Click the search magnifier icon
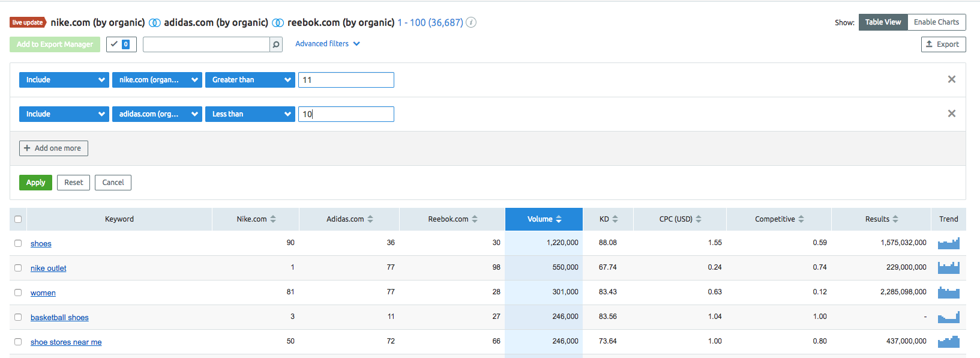The width and height of the screenshot is (980, 358). 276,44
